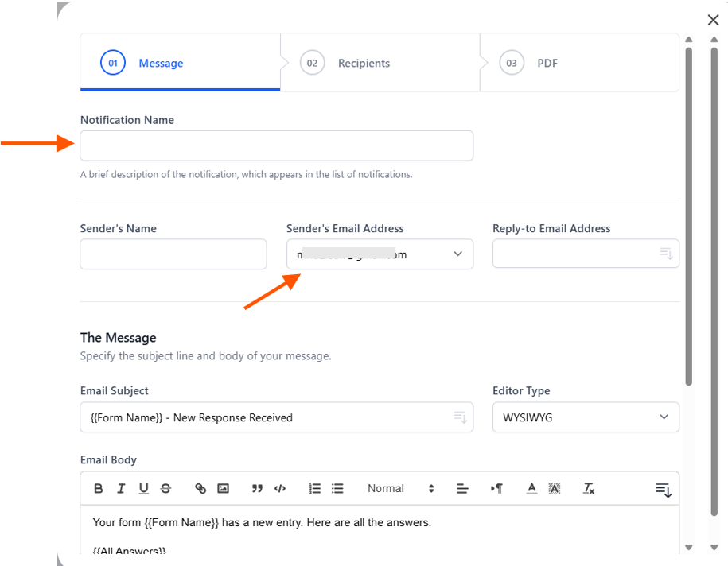Switch to the Message step tab
Image resolution: width=728 pixels, height=566 pixels.
pos(180,62)
